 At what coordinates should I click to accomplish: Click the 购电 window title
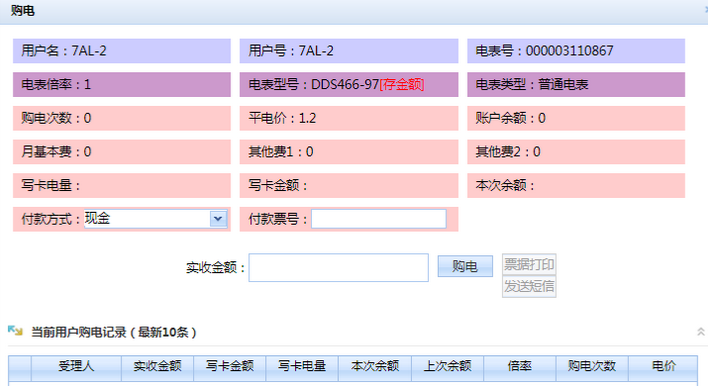23,10
